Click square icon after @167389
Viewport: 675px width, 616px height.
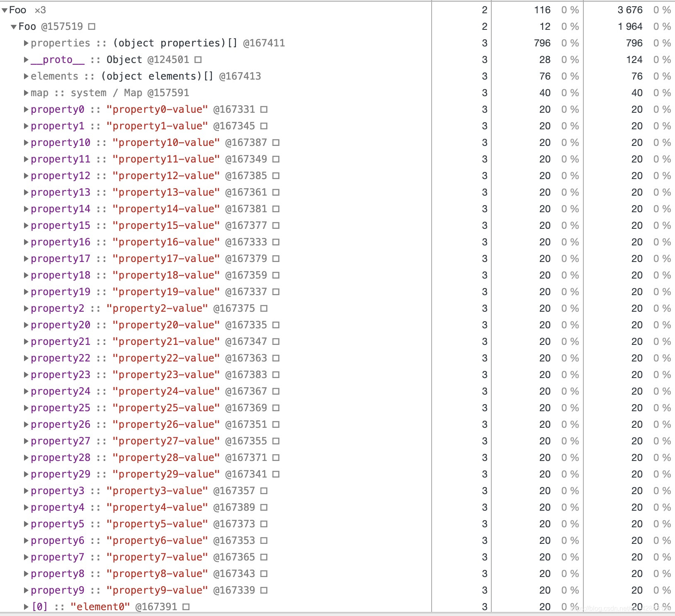[264, 507]
